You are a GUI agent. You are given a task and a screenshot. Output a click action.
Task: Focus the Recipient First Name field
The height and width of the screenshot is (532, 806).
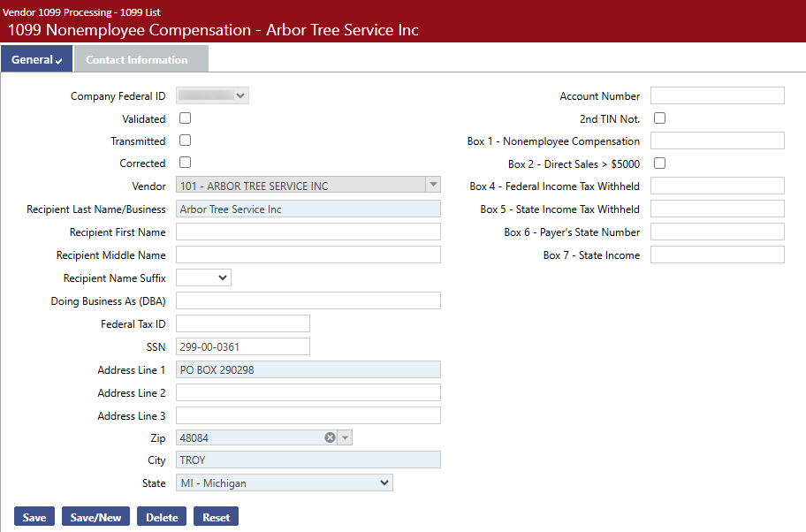(x=308, y=232)
